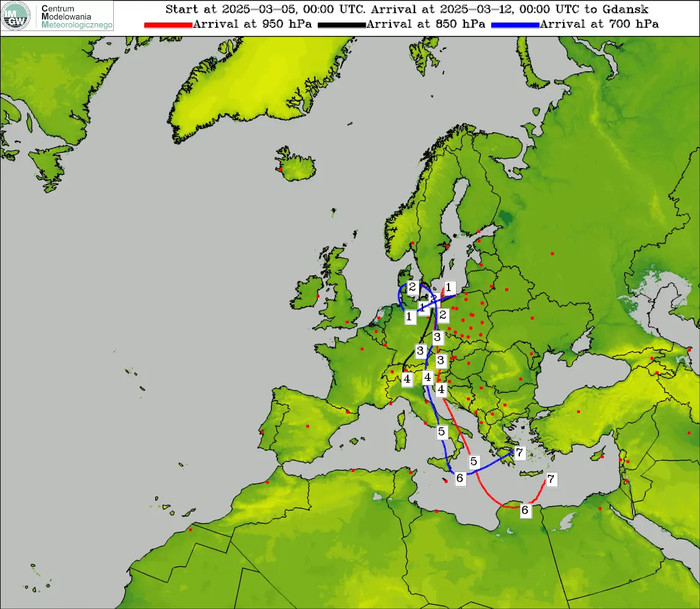This screenshot has height=609, width=700.
Task: Click 'Arrival at 2025-03-12, 00:00 UTC to Gdansk' text
Action: point(509,9)
